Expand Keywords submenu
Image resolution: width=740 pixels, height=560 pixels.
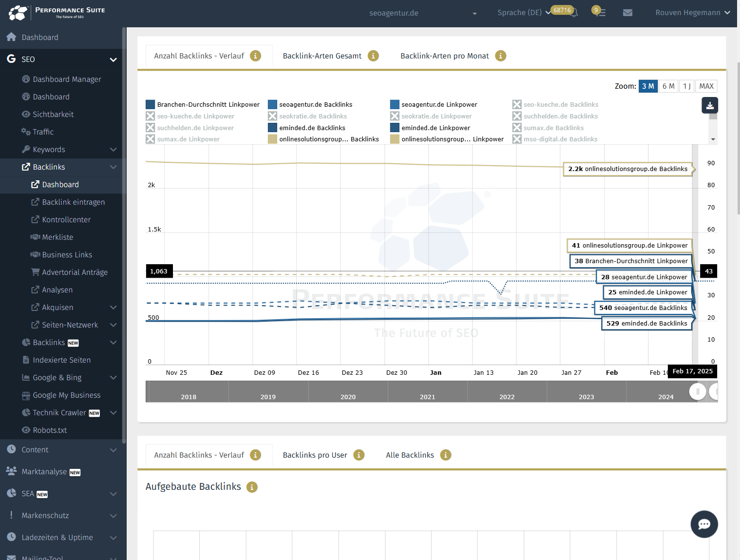tap(113, 149)
